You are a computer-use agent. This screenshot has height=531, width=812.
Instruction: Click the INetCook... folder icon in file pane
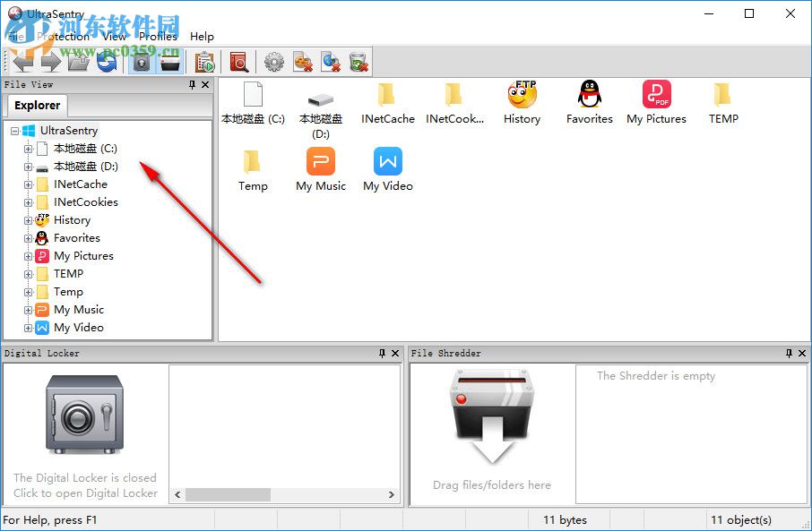454,95
